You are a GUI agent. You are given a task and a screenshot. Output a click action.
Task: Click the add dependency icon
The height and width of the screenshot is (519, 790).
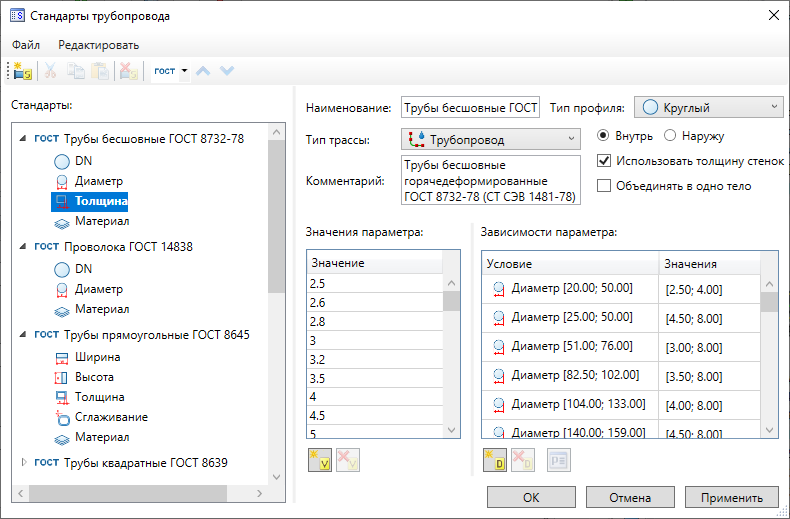pyautogui.click(x=495, y=461)
